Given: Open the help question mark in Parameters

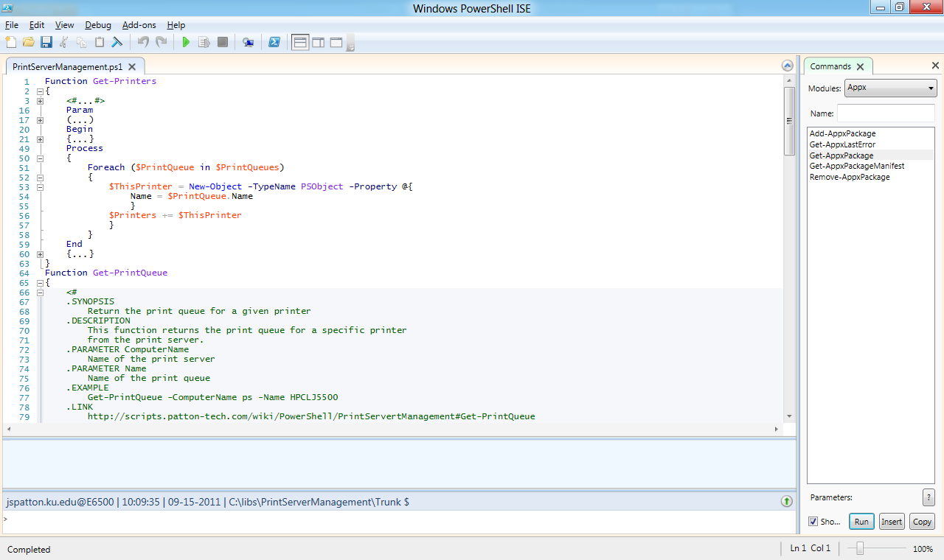Looking at the screenshot, I should click(x=929, y=497).
